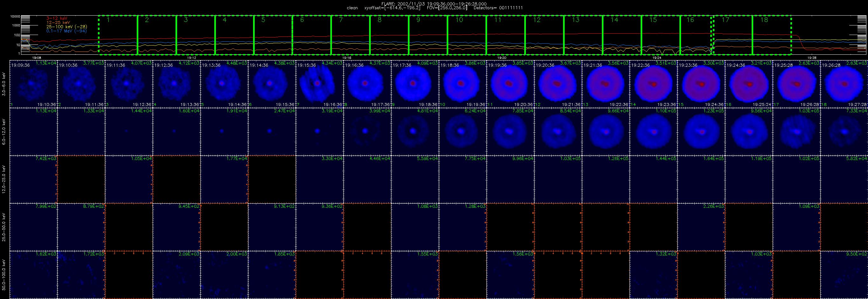The width and height of the screenshot is (868, 299).
Task: Click the '19:16' time axis label
Action: tap(347, 58)
